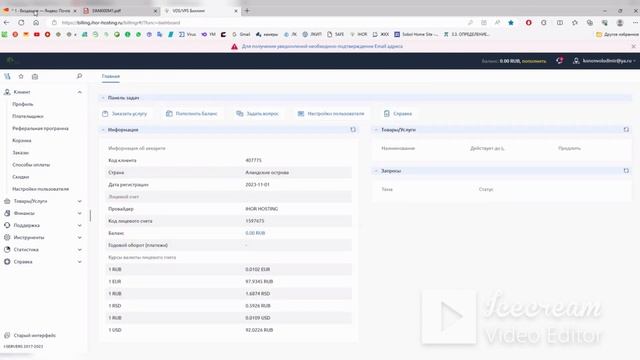Open the browser profile avatar
640x360 pixels.
click(620, 23)
